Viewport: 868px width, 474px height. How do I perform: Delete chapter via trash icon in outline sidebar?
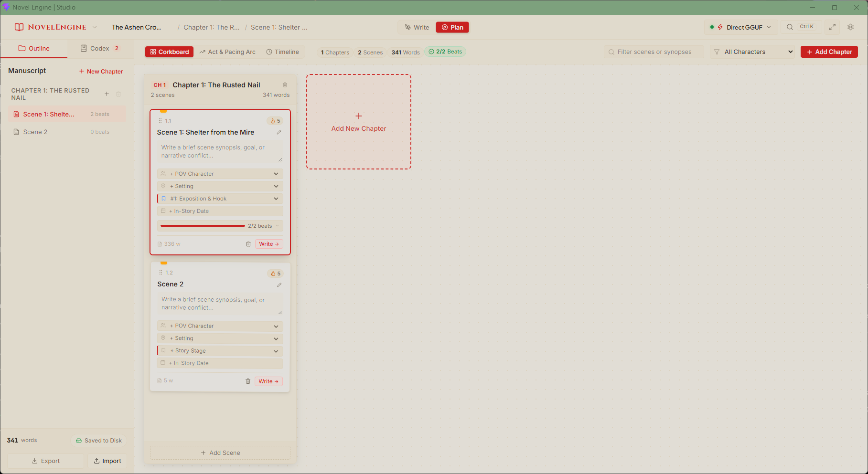[x=118, y=94]
